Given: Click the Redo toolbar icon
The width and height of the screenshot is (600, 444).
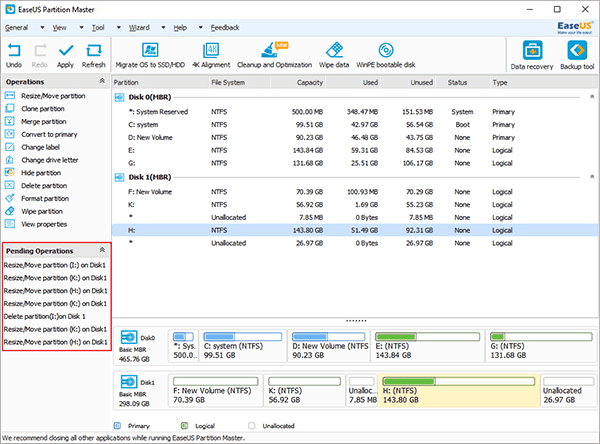Looking at the screenshot, I should pos(40,56).
